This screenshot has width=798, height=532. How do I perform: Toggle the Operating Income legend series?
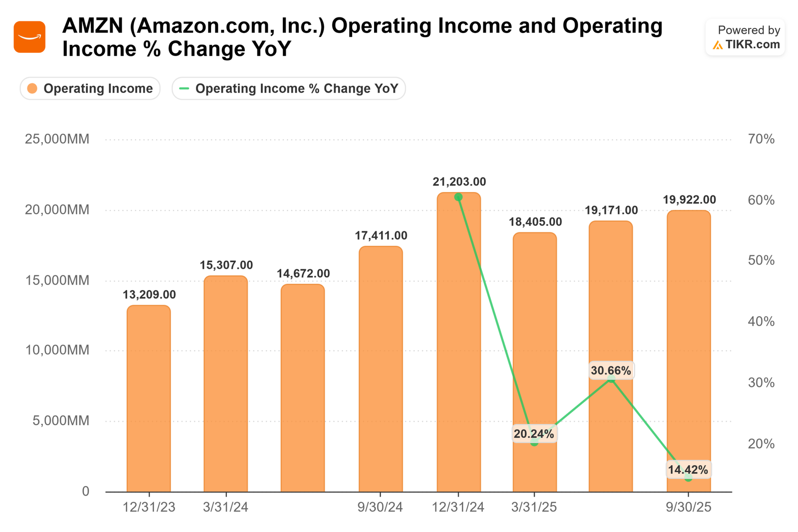point(90,89)
